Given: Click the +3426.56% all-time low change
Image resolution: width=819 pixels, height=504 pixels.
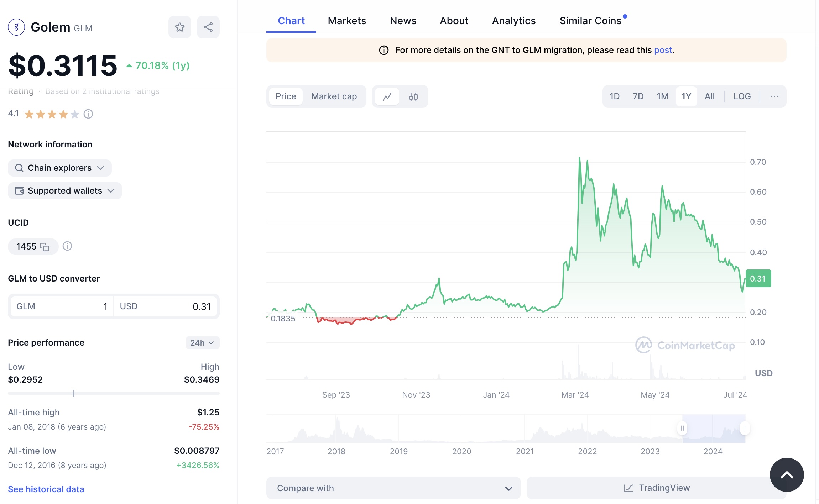Looking at the screenshot, I should click(198, 465).
